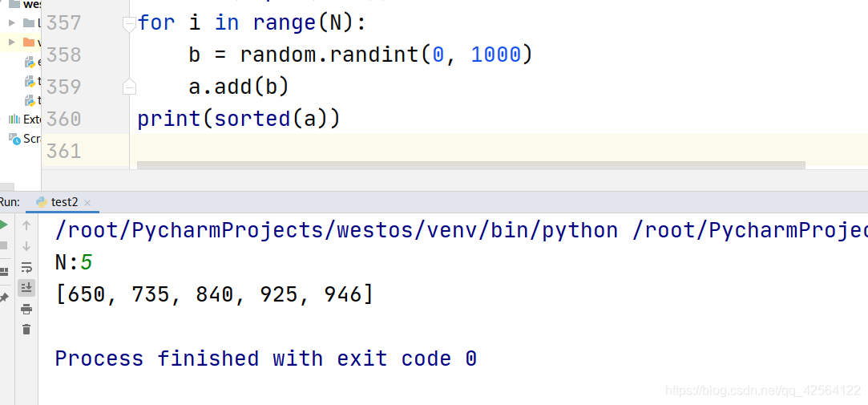Click the fold end marker at line 359
The image size is (868, 405).
tap(129, 87)
